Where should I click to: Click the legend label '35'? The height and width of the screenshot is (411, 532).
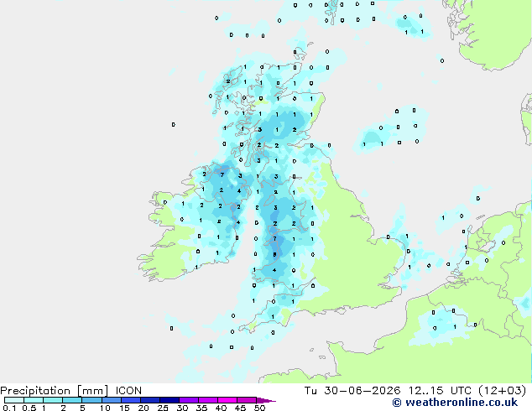pyautogui.click(x=201, y=408)
